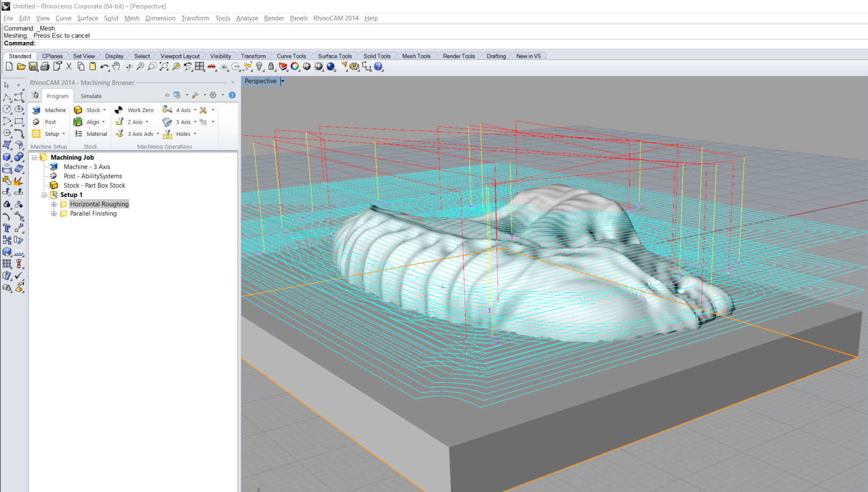Viewport: 868px width, 492px height.
Task: Click the Options gear icon in the Standard toolbar
Action: point(354,66)
